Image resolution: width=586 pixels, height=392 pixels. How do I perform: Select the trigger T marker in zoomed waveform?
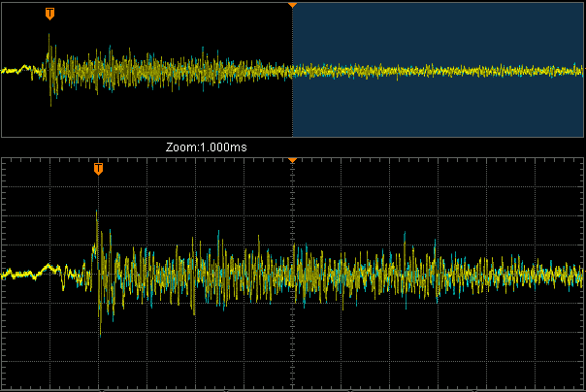point(98,169)
